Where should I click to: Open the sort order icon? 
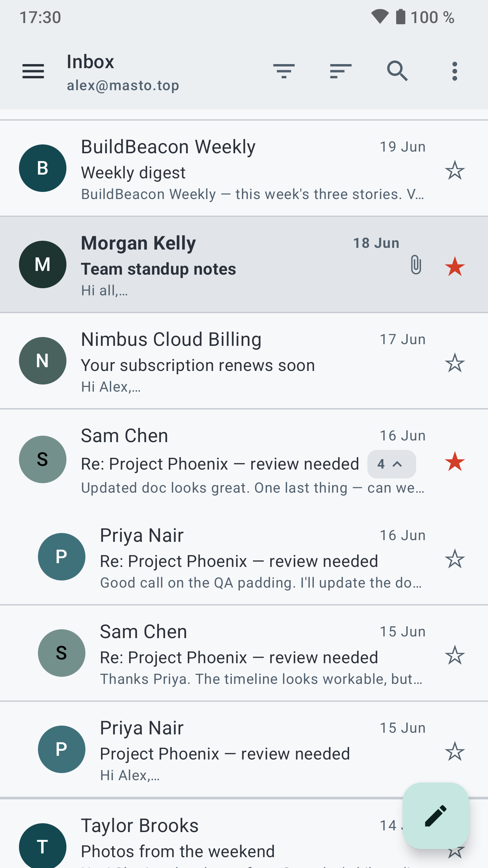[341, 71]
